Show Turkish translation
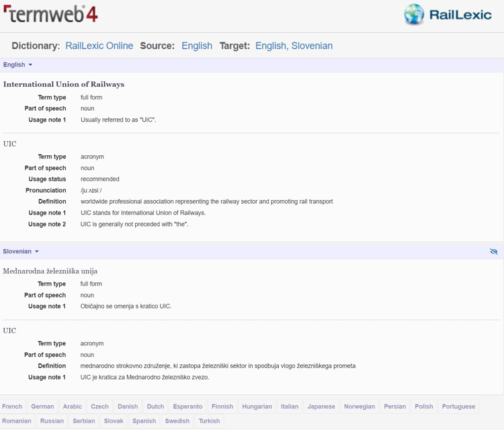Viewport: 504px width, 430px height. tap(209, 421)
